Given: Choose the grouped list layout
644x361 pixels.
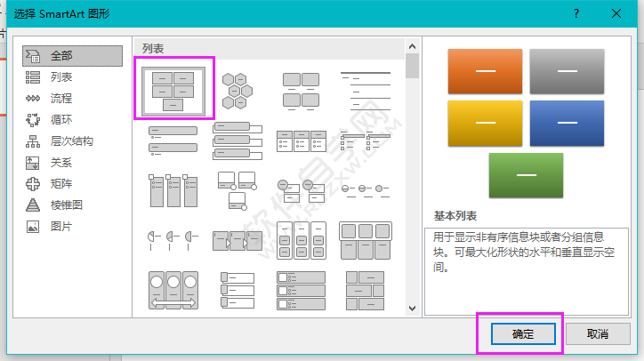Looking at the screenshot, I should tap(302, 241).
